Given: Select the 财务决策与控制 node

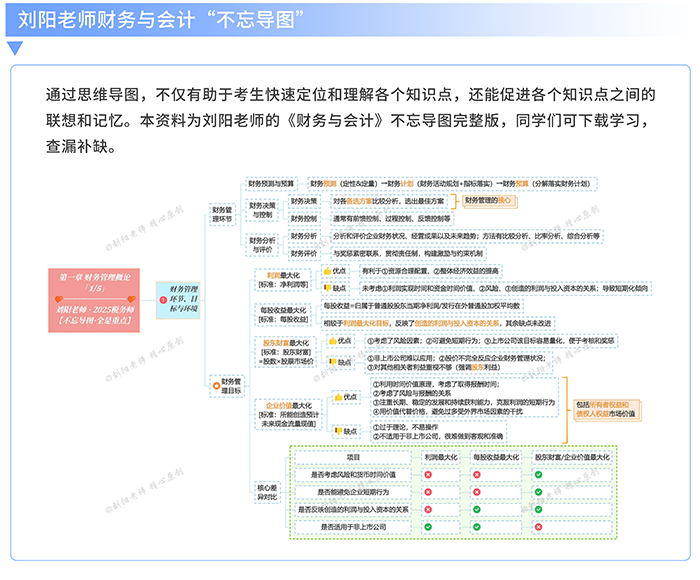Looking at the screenshot, I should point(262,210).
